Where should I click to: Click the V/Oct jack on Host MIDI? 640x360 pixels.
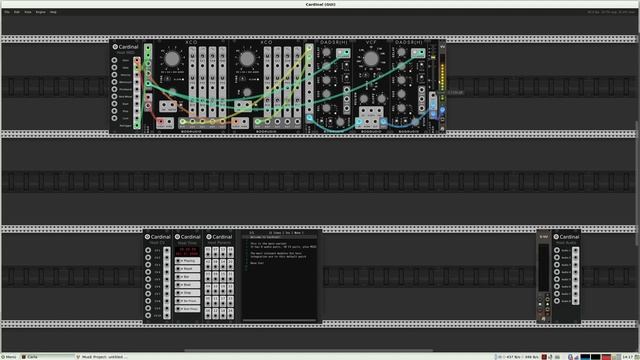[x=114, y=60]
